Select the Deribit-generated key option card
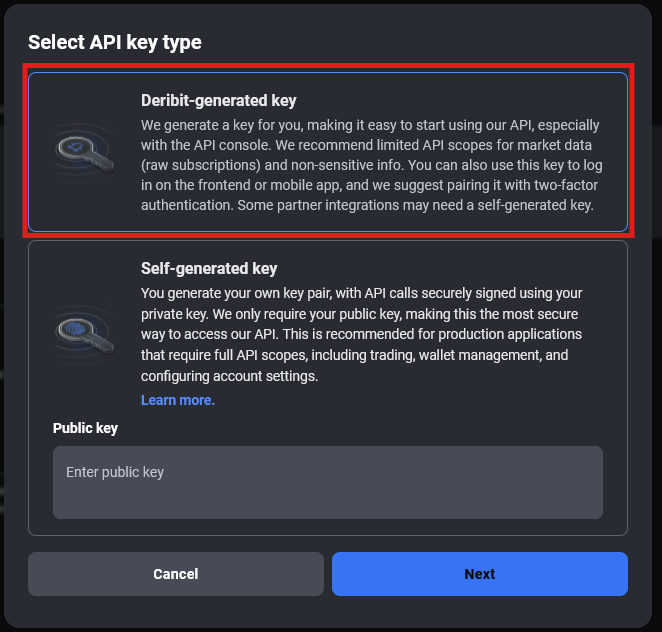Viewport: 662px width, 632px height. coord(327,152)
